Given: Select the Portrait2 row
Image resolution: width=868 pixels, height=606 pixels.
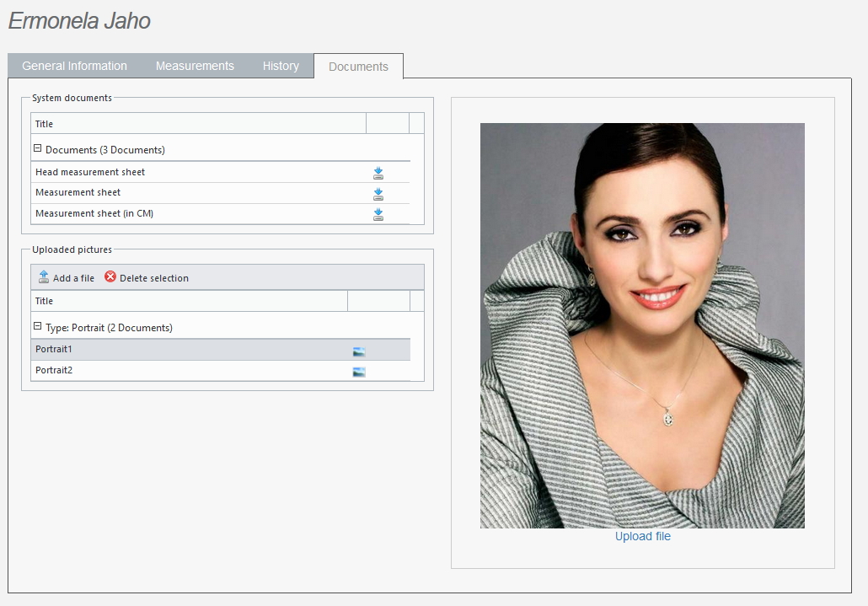Looking at the screenshot, I should tap(220, 370).
